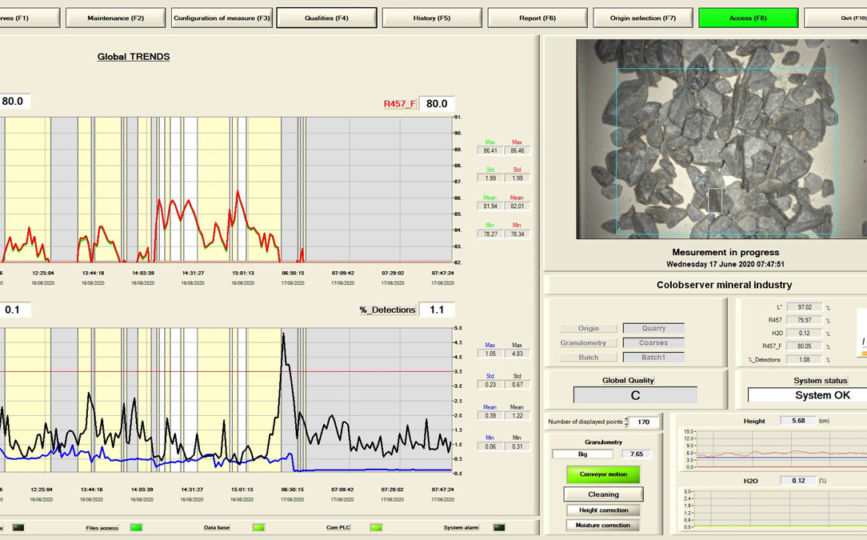867x540 pixels.
Task: Click the red Max value 86.46
Action: [517, 150]
